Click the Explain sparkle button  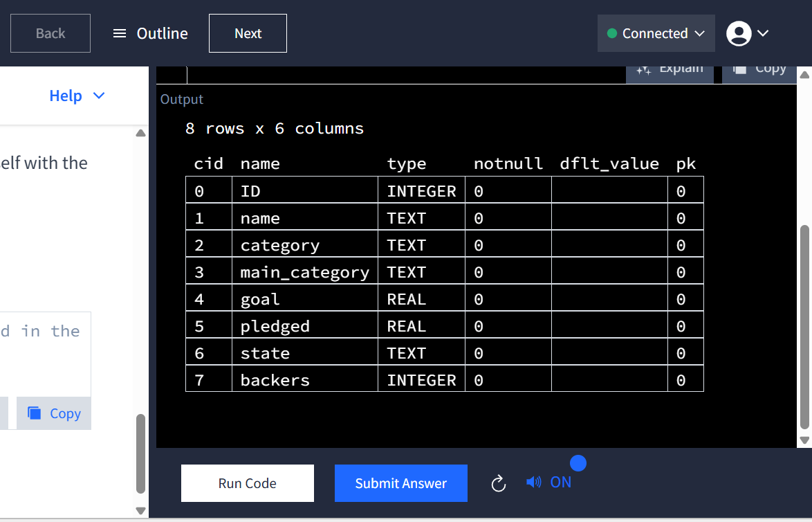pyautogui.click(x=670, y=69)
